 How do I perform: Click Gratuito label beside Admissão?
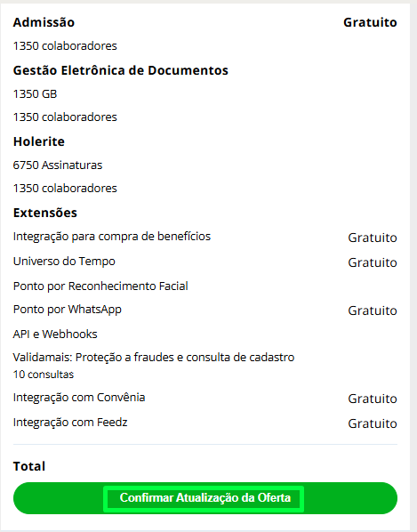point(370,22)
